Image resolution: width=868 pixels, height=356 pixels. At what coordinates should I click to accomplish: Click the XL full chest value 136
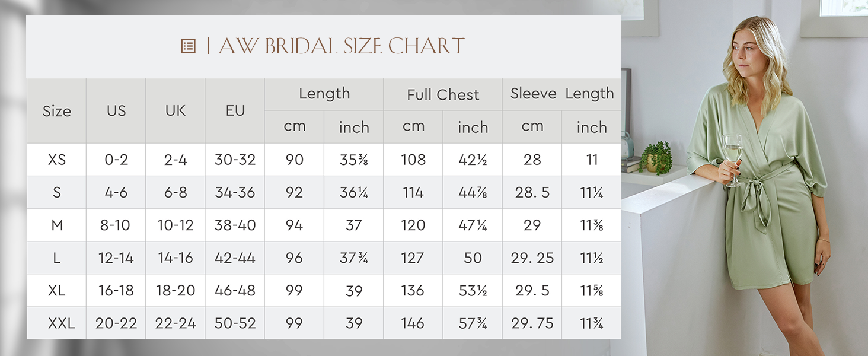[413, 291]
